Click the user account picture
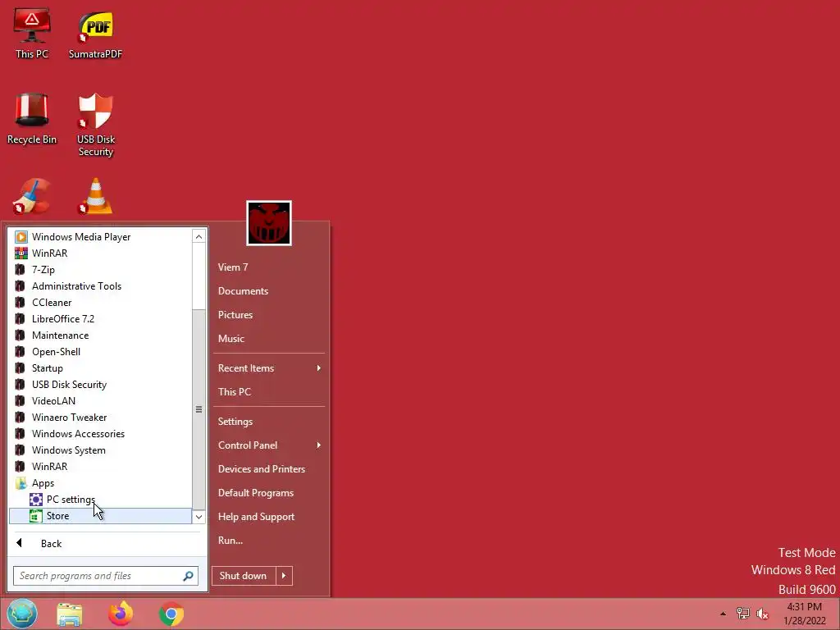This screenshot has height=630, width=840. (269, 223)
